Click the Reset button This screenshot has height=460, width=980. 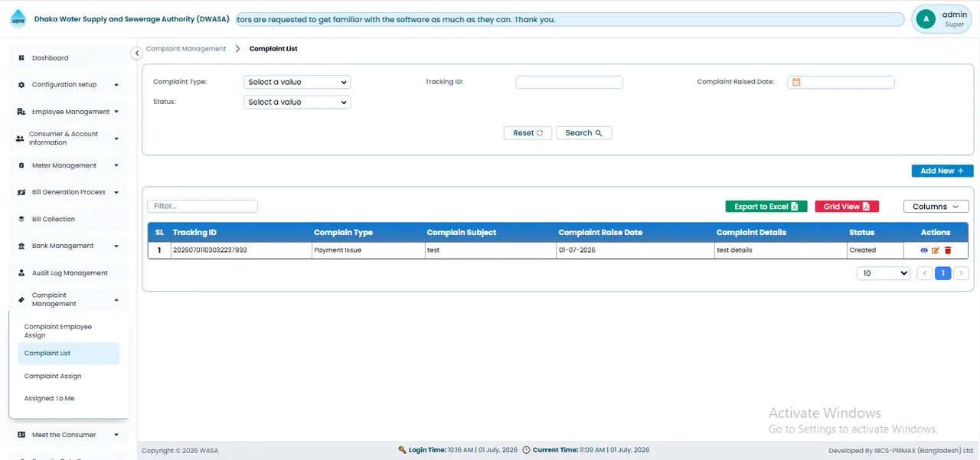pyautogui.click(x=528, y=133)
